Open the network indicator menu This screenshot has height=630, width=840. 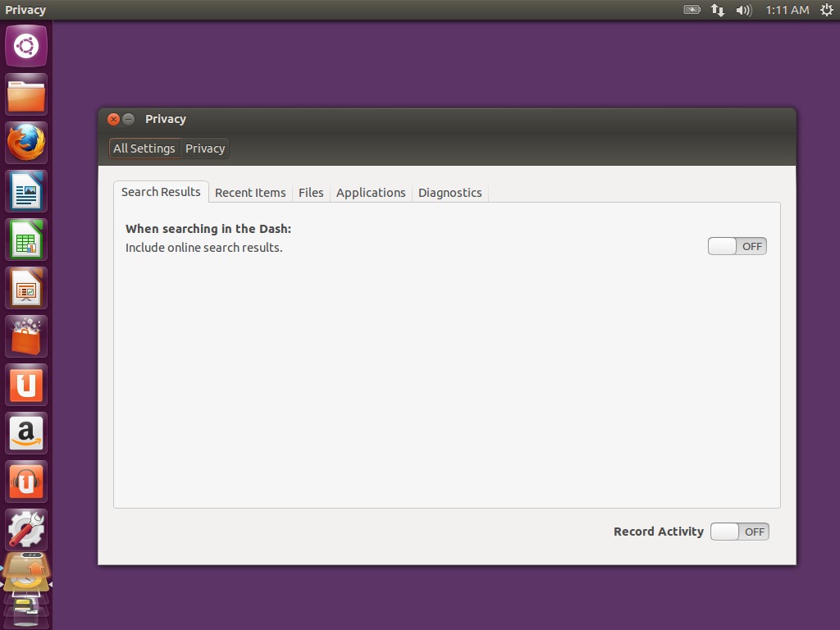717,10
